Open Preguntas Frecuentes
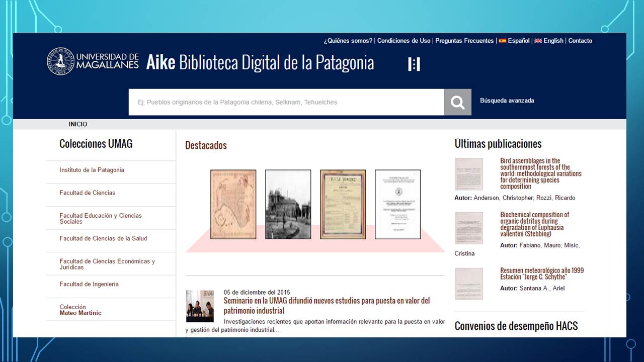 point(464,41)
